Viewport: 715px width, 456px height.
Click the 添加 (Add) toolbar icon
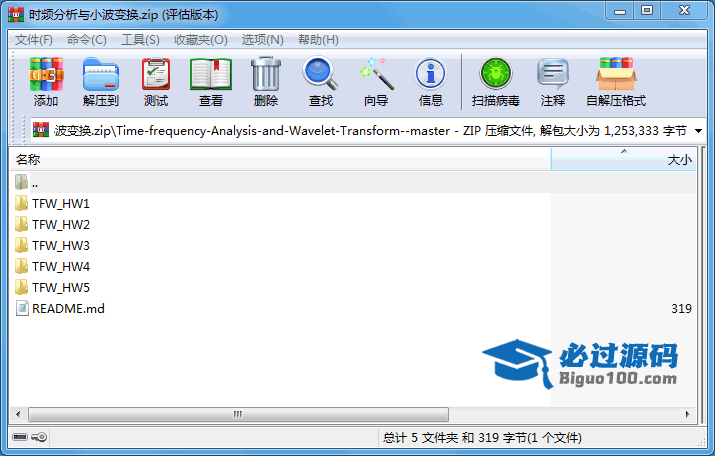tap(46, 74)
